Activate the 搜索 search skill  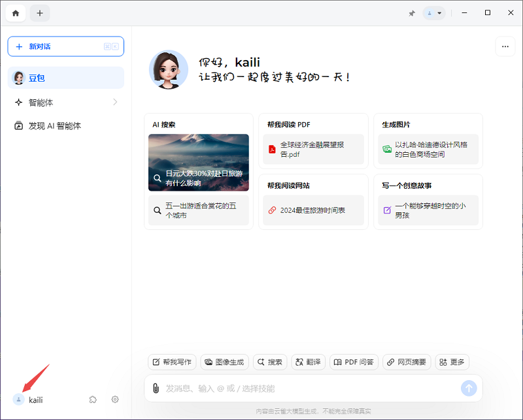pyautogui.click(x=269, y=362)
